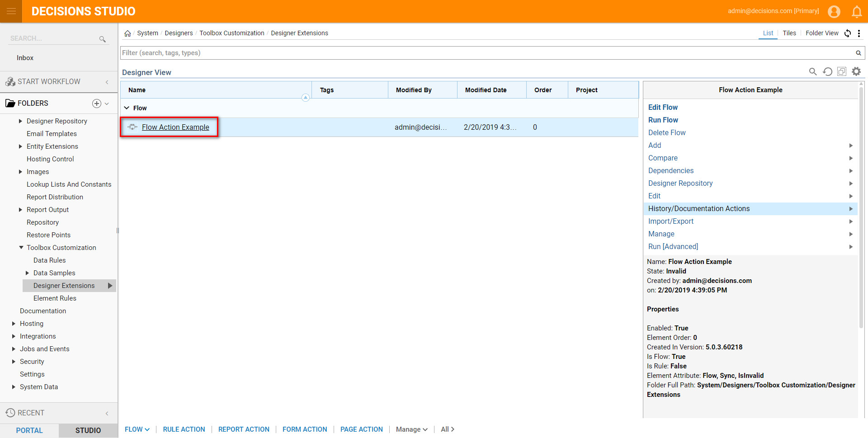This screenshot has height=438, width=868.
Task: Expand the Integrations tree node
Action: 14,336
